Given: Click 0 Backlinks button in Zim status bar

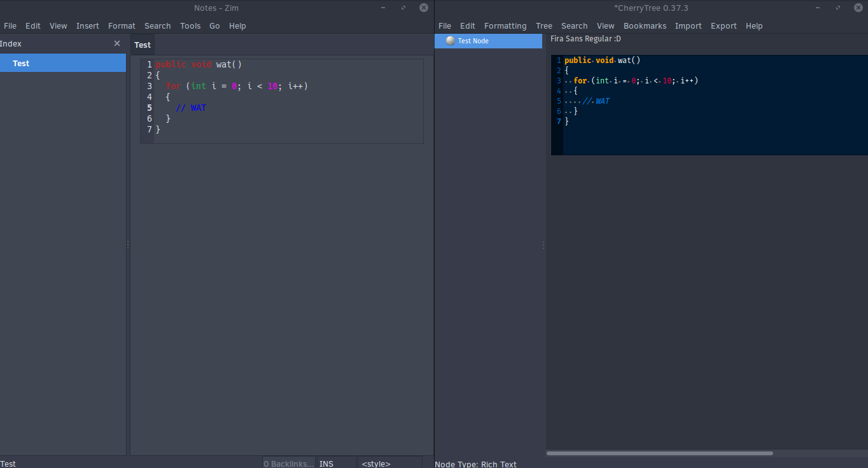Looking at the screenshot, I should [289, 463].
